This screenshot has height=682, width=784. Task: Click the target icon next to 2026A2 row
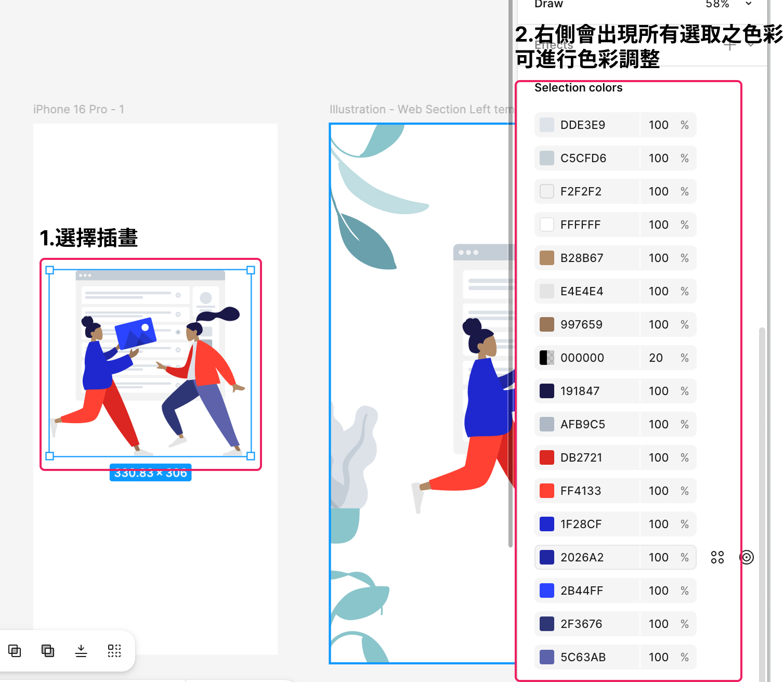click(x=747, y=557)
